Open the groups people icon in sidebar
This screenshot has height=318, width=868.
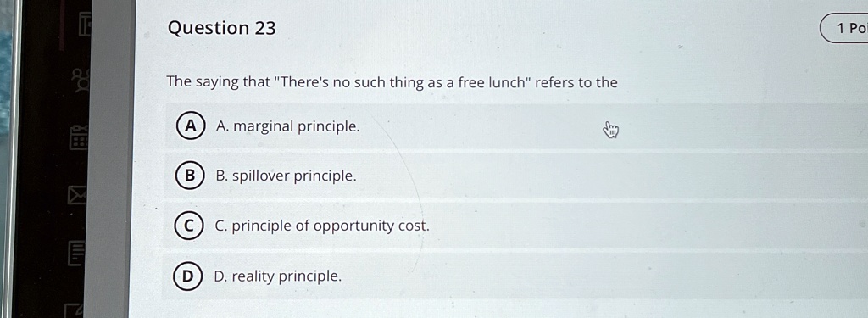point(82,81)
